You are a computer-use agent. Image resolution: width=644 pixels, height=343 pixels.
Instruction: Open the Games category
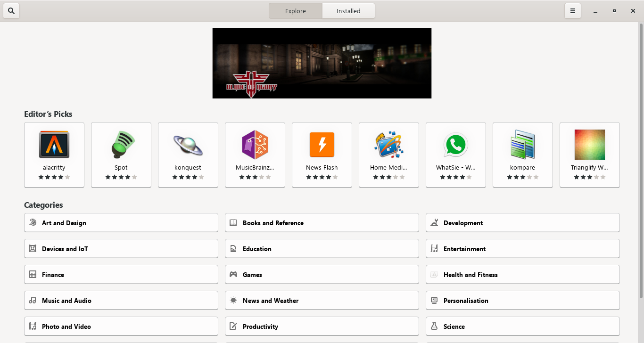click(322, 275)
